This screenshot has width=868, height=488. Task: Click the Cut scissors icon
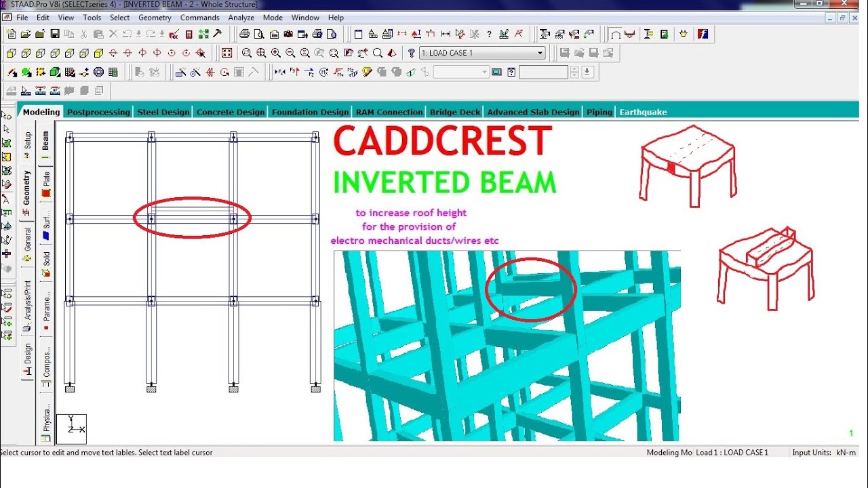tap(83, 34)
